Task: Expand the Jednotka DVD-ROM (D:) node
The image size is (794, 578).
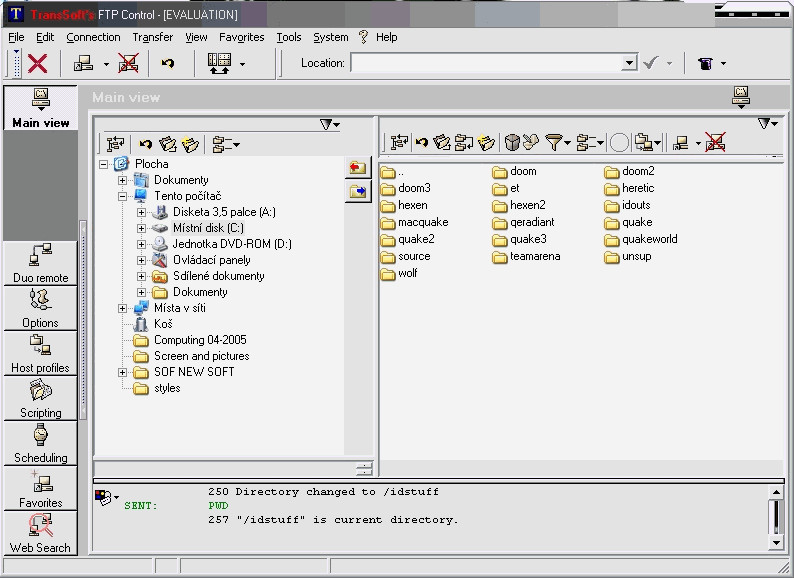Action: click(x=141, y=244)
